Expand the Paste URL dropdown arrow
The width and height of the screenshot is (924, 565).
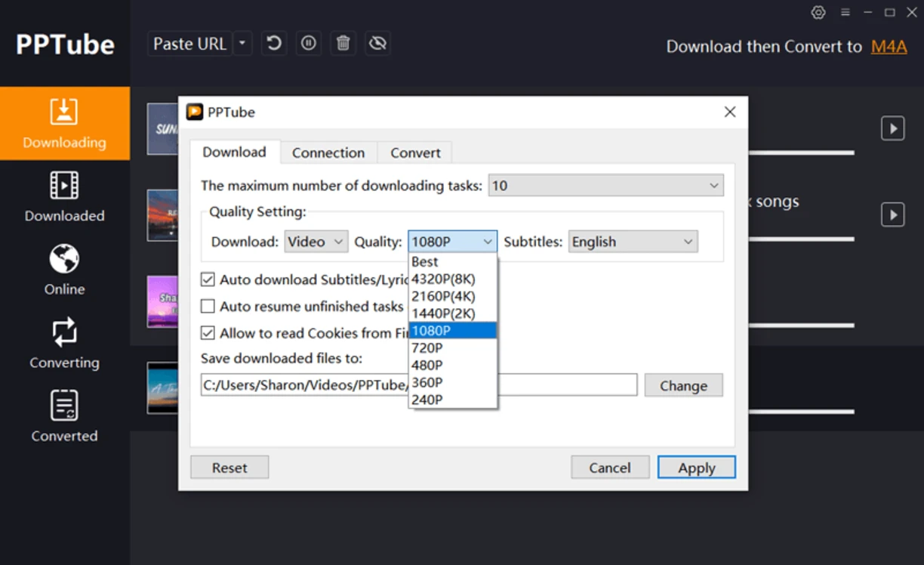click(x=242, y=44)
